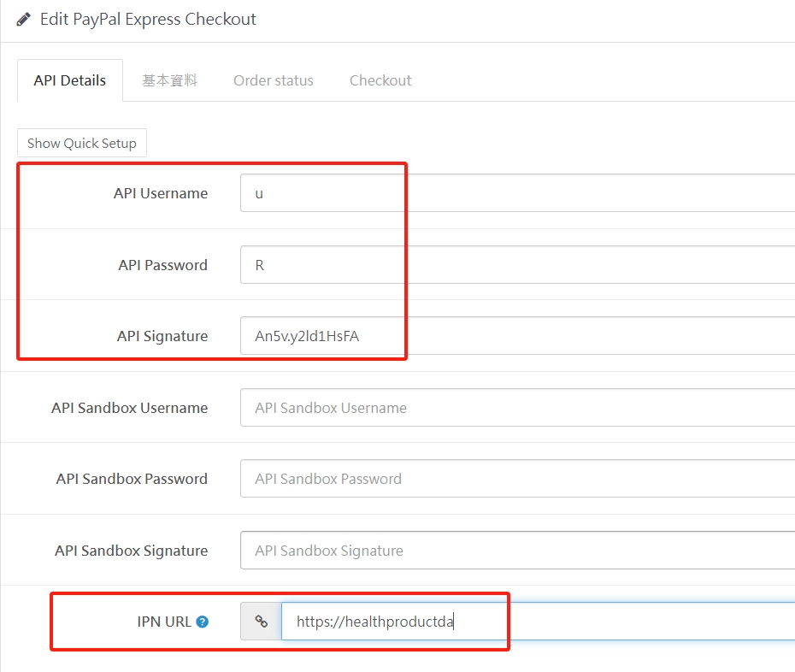The height and width of the screenshot is (672, 795).
Task: Click the IPN URL text field
Action: (x=538, y=622)
